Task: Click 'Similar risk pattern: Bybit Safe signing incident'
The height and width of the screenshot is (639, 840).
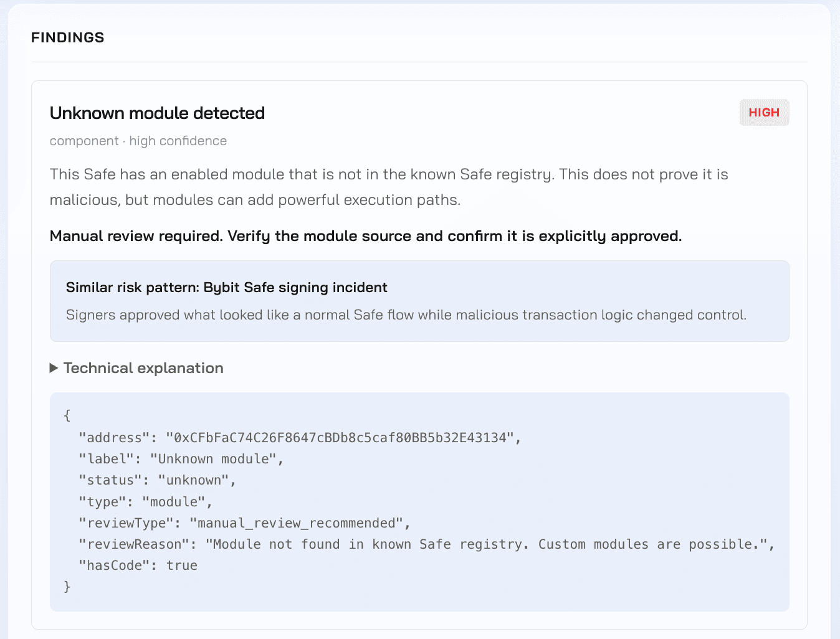Action: coord(227,287)
